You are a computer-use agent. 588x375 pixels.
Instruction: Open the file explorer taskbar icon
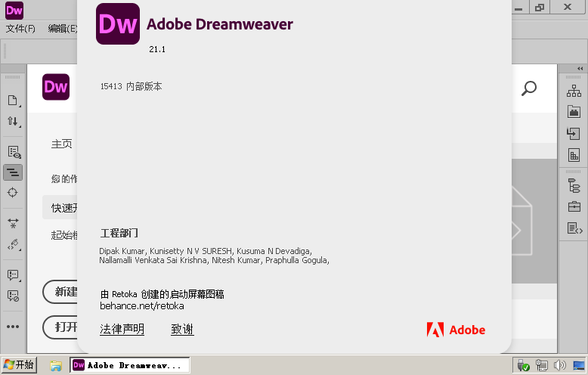pyautogui.click(x=56, y=366)
